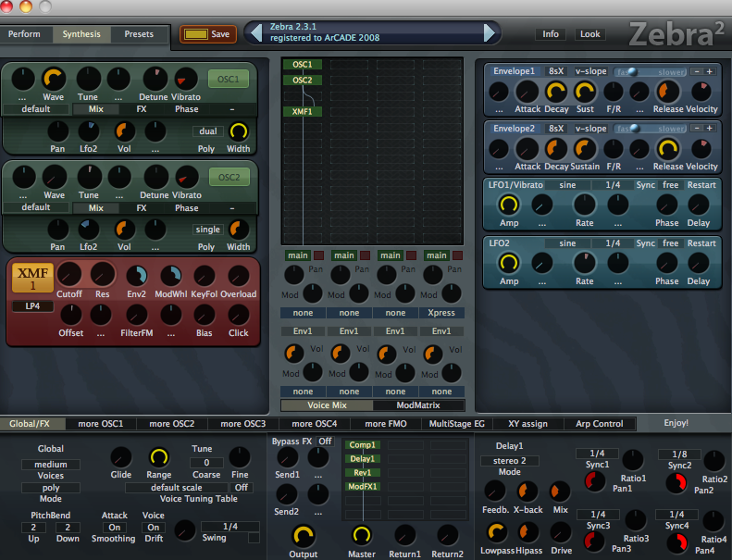
Task: Toggle the OSC1 module label button
Action: (x=229, y=79)
